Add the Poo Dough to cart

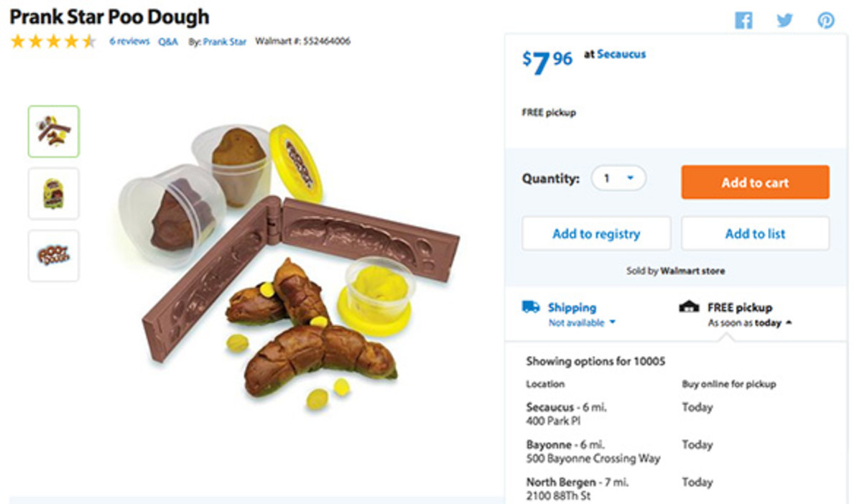754,182
